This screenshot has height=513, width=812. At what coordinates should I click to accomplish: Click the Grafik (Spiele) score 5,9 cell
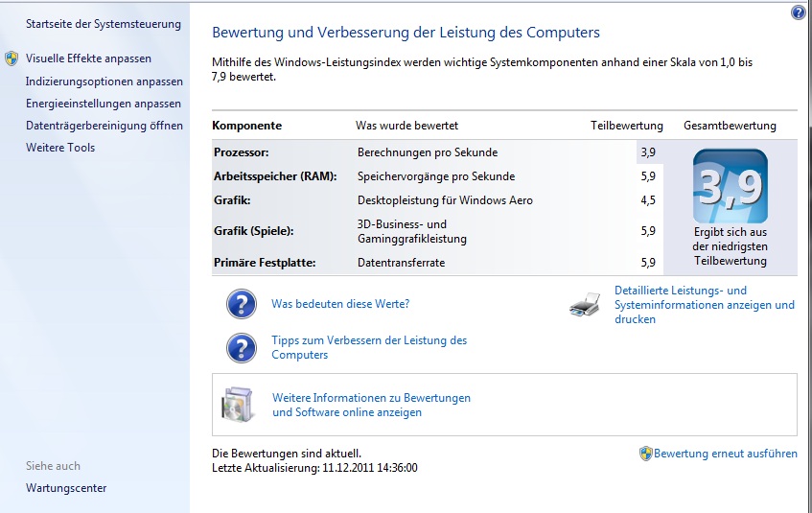648,231
